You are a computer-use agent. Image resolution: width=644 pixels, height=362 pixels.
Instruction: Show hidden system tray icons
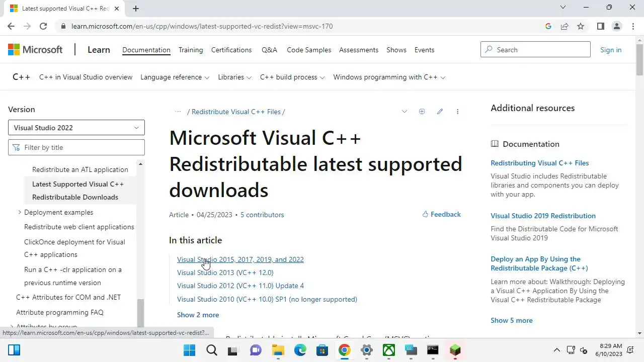coord(556,350)
